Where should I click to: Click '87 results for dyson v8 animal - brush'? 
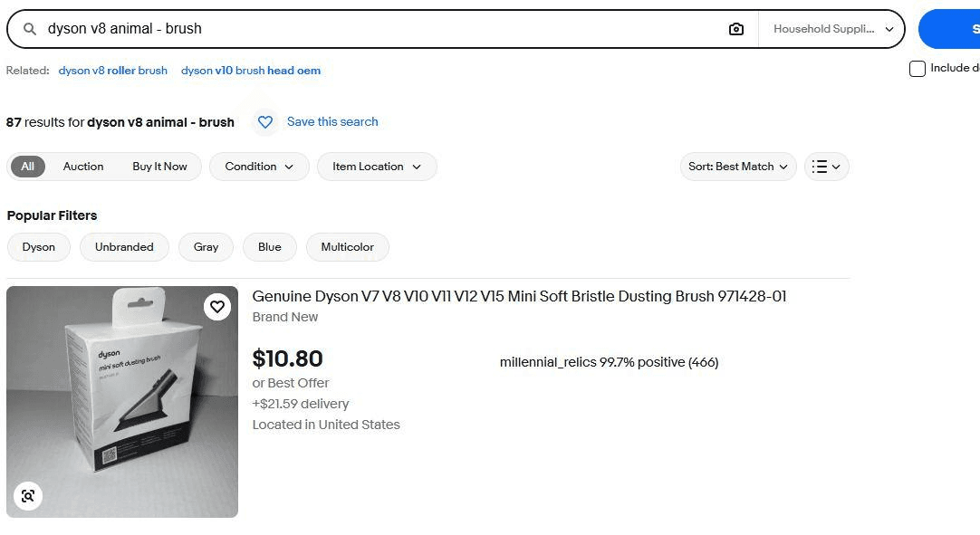(x=120, y=122)
